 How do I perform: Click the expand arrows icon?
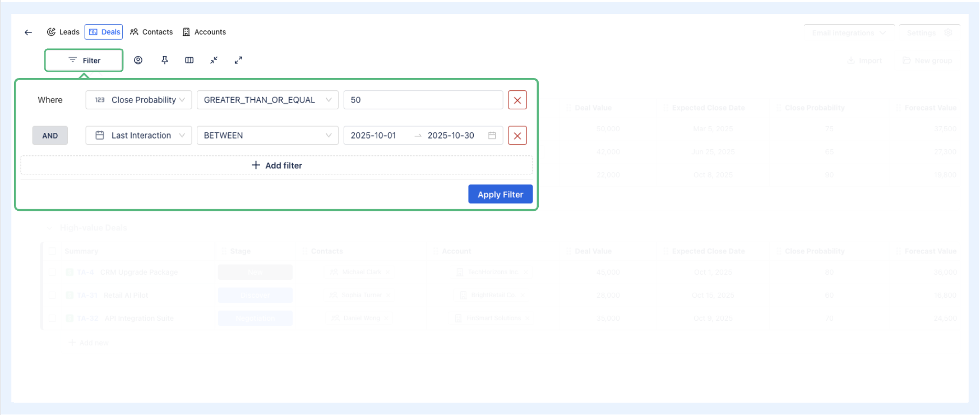pyautogui.click(x=238, y=60)
